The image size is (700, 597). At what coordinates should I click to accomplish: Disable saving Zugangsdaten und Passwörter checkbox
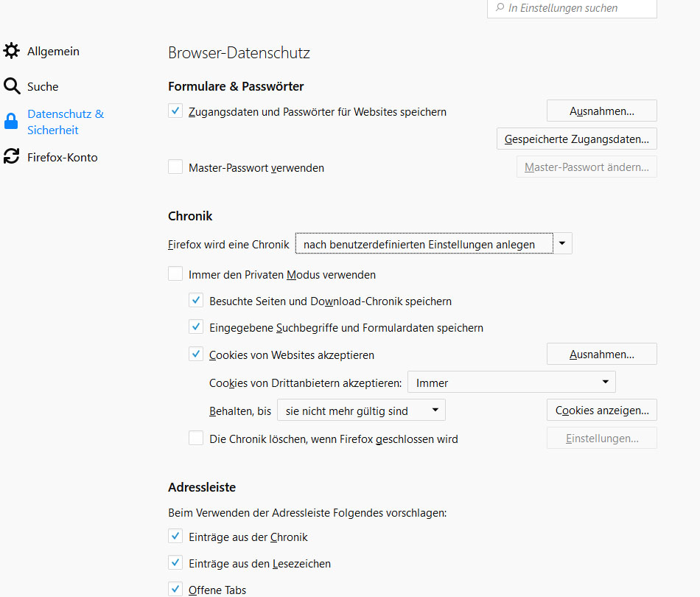point(175,111)
